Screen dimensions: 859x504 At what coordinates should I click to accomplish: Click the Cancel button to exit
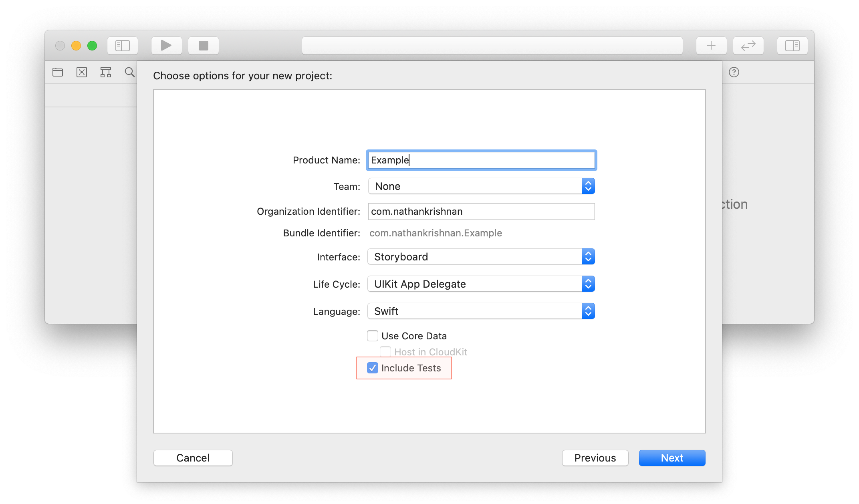[193, 458]
